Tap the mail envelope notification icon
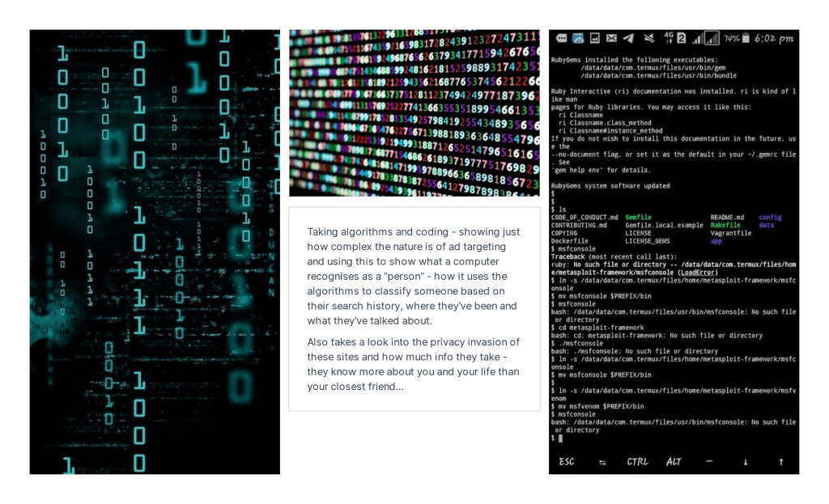Viewport: 829px width, 504px height. pyautogui.click(x=612, y=38)
